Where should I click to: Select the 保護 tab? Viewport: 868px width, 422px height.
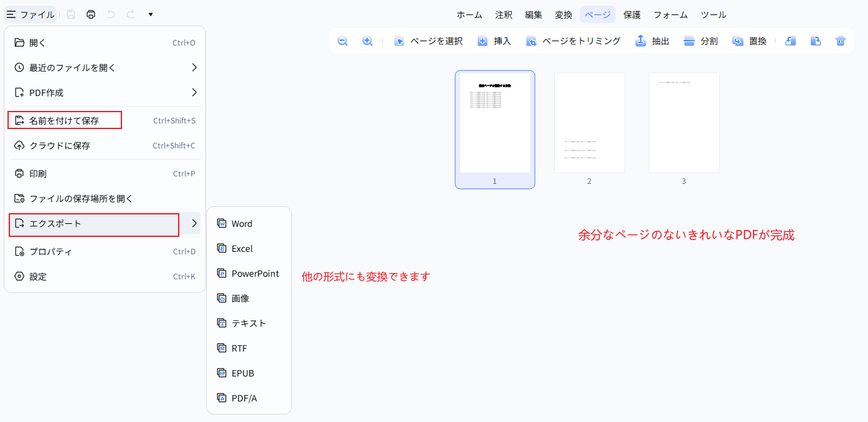coord(632,14)
